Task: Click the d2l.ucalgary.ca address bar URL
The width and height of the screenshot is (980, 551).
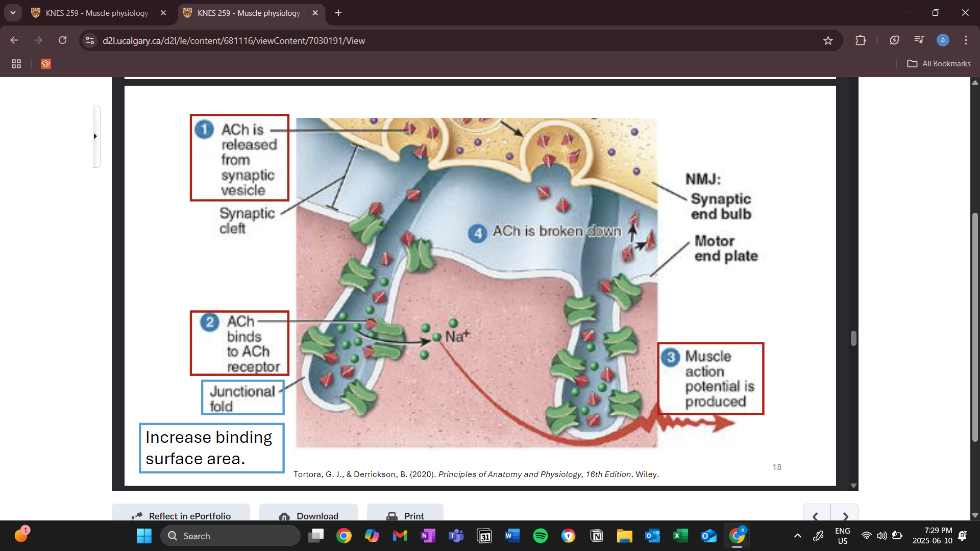Action: click(234, 41)
